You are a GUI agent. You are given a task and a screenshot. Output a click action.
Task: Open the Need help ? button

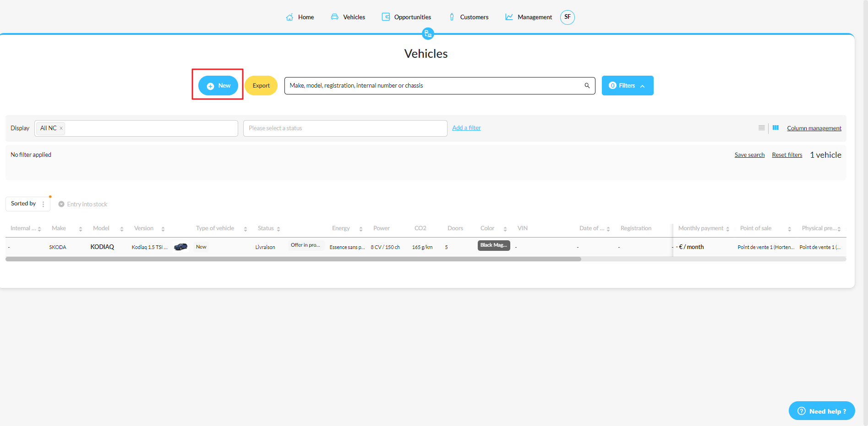[822, 411]
